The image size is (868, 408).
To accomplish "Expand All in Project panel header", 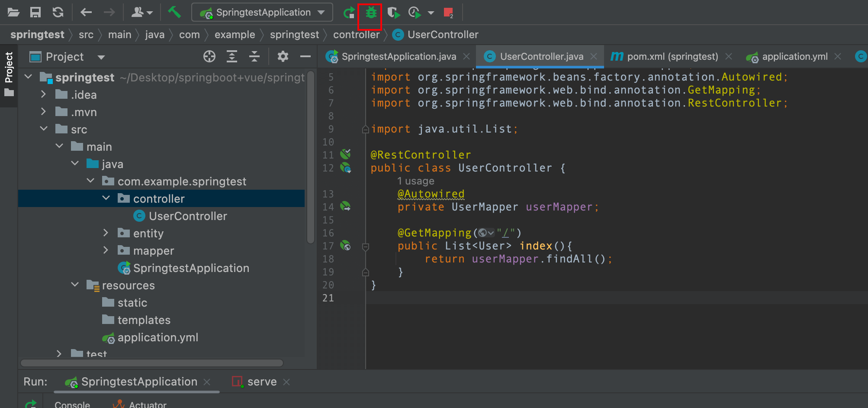I will pyautogui.click(x=232, y=56).
